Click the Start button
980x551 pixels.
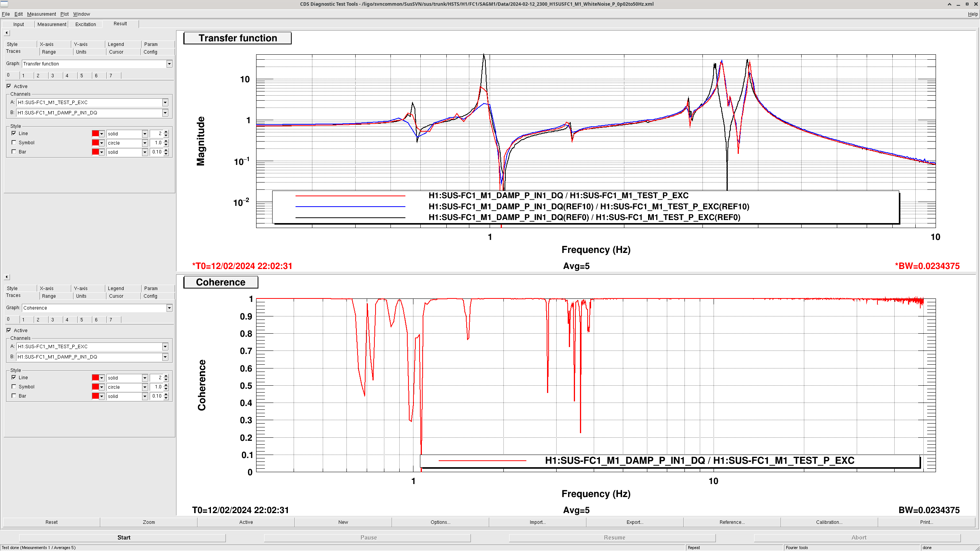(123, 538)
